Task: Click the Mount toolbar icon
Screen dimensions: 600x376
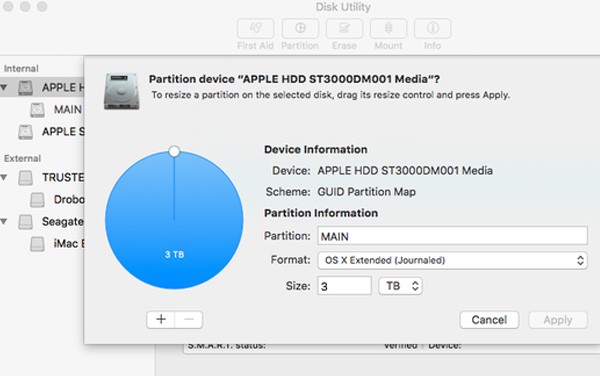Action: (388, 28)
